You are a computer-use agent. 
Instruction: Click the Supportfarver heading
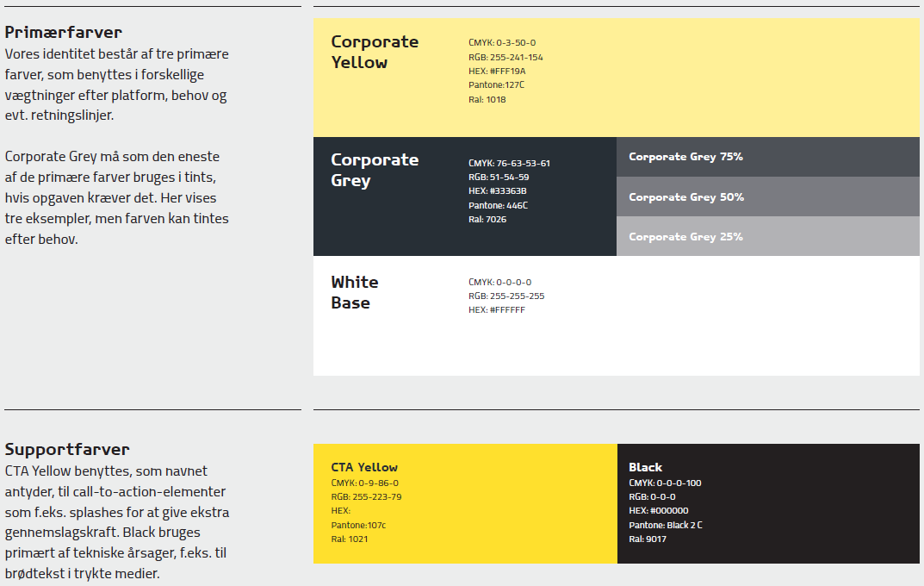pos(67,449)
